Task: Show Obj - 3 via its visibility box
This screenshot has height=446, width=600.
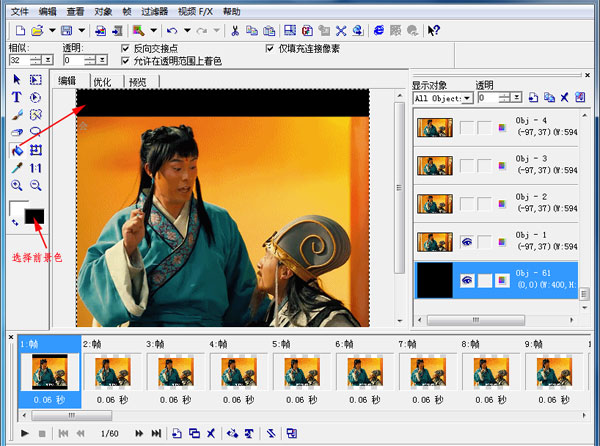Action: pos(466,166)
